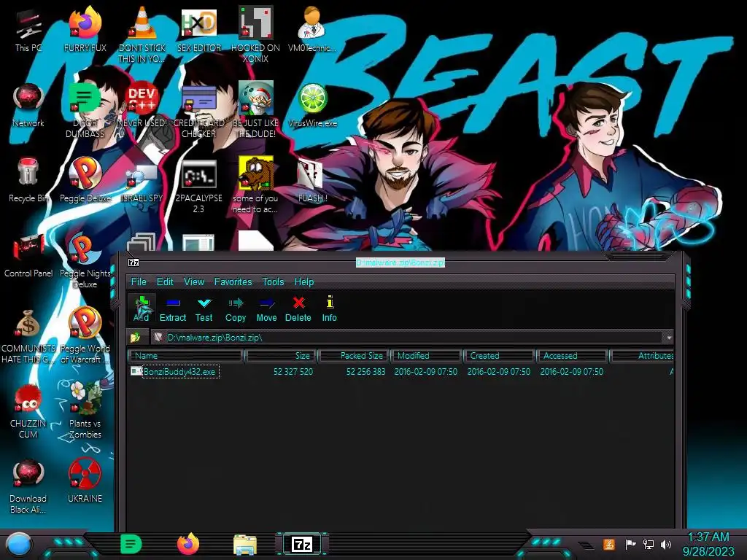
Task: Sort by Attributes column header
Action: point(642,356)
